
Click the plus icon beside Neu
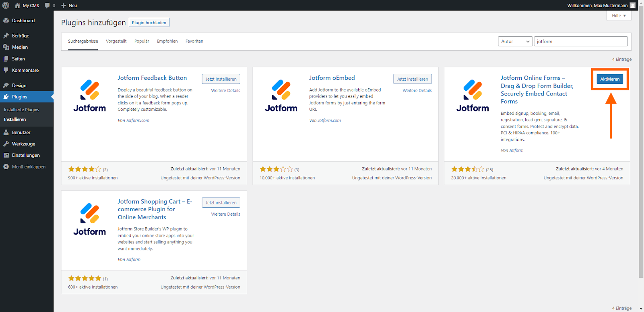point(64,6)
